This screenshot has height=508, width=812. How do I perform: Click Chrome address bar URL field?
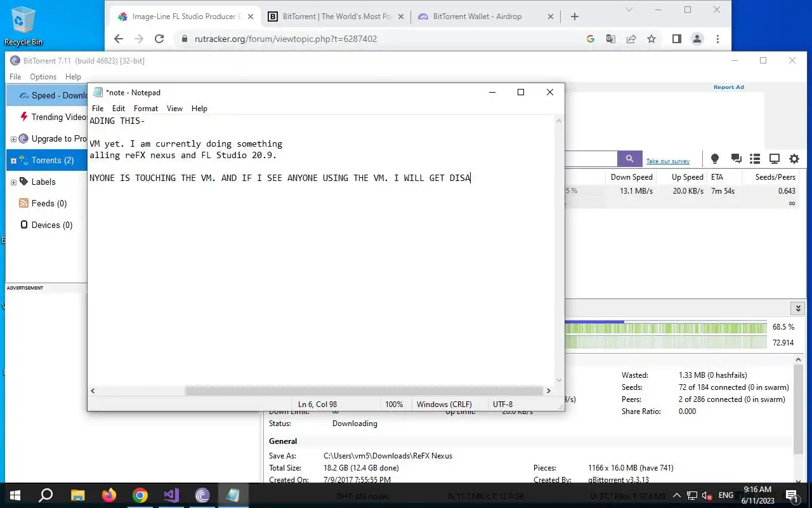tap(377, 39)
